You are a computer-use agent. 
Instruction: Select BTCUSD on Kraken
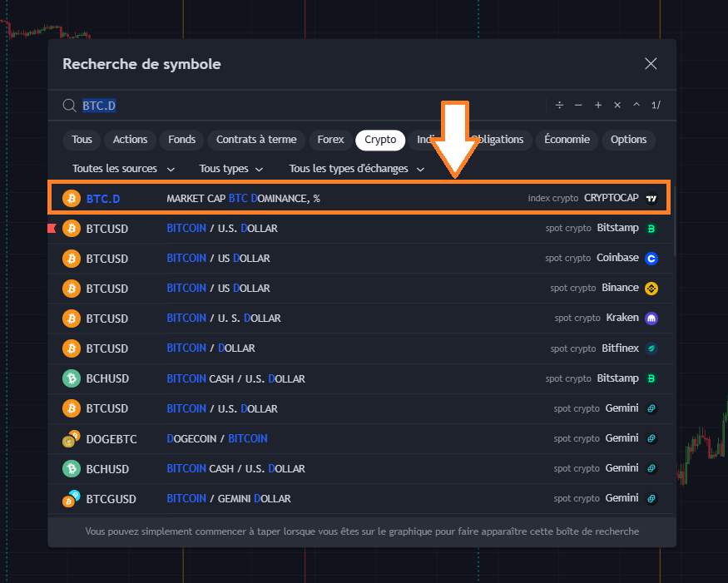(361, 319)
